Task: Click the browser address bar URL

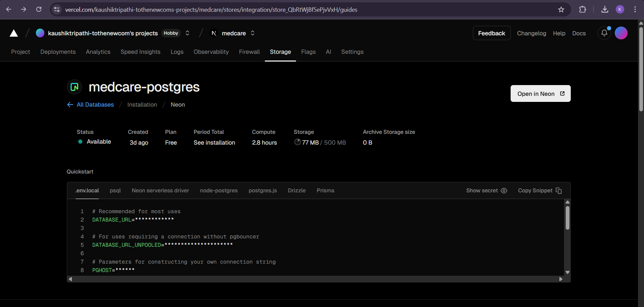Action: [211, 10]
